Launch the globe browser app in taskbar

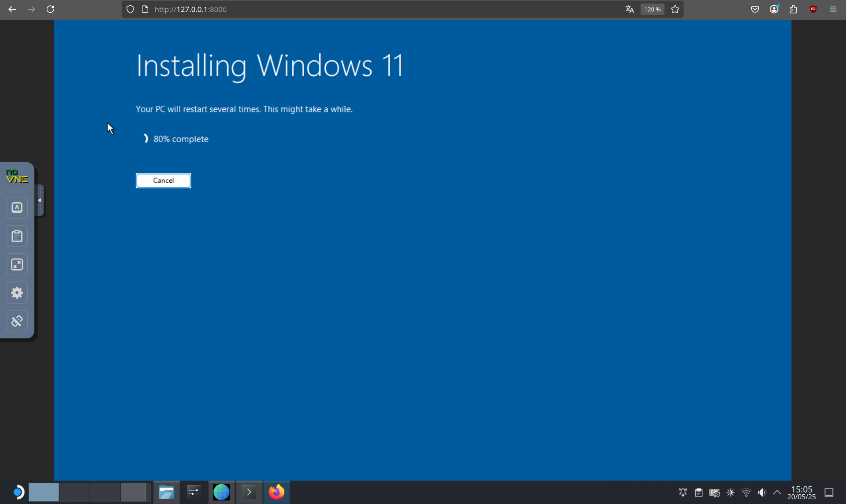(221, 492)
